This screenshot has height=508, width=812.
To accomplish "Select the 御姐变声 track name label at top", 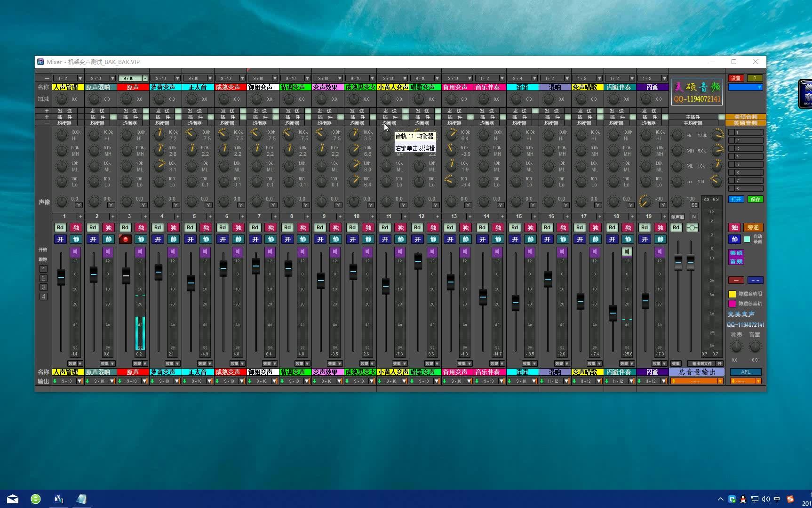I will [263, 88].
